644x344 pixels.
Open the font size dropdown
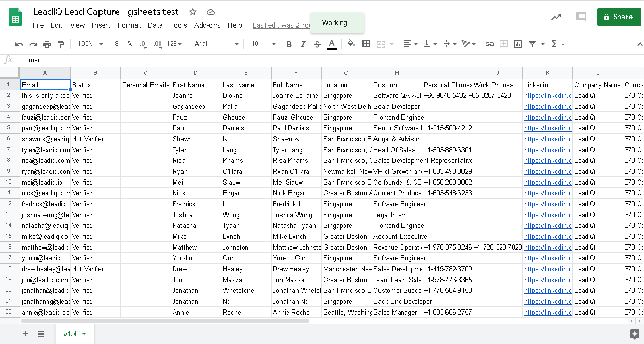pyautogui.click(x=263, y=44)
